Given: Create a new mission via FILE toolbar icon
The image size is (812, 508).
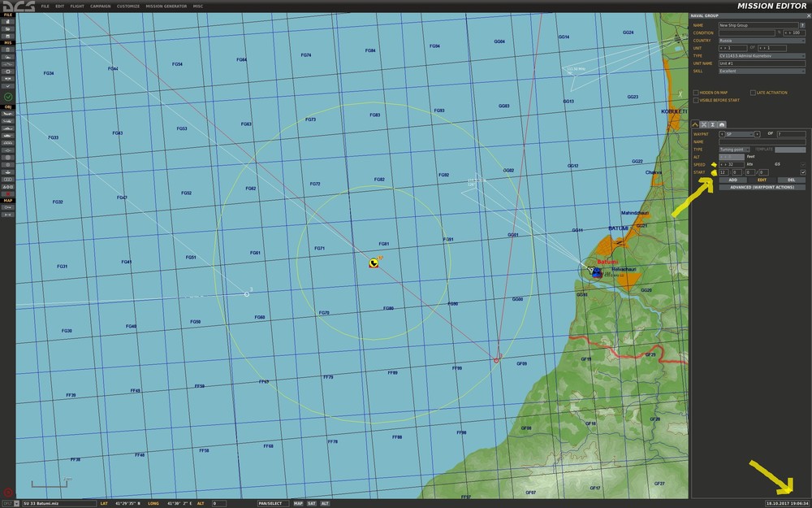Looking at the screenshot, I should pyautogui.click(x=8, y=22).
